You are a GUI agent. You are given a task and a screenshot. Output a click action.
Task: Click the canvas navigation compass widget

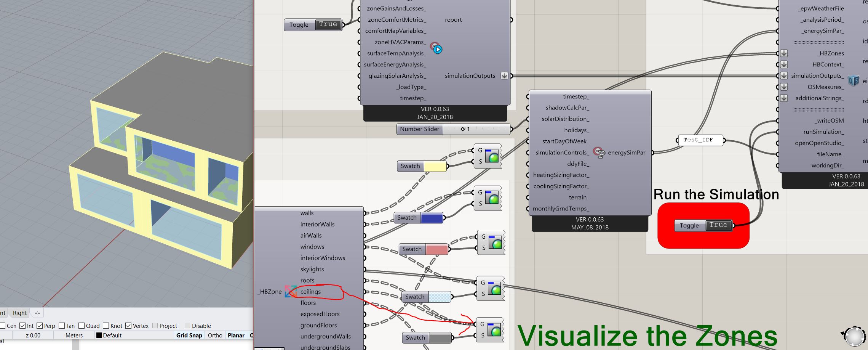(x=854, y=336)
